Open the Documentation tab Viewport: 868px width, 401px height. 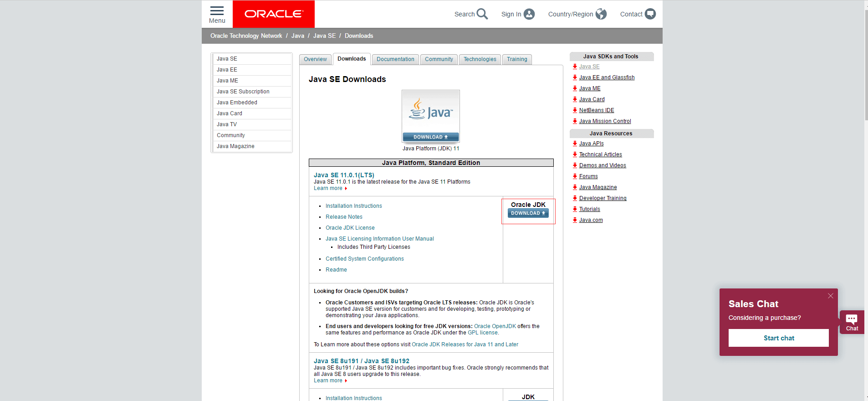click(x=395, y=59)
